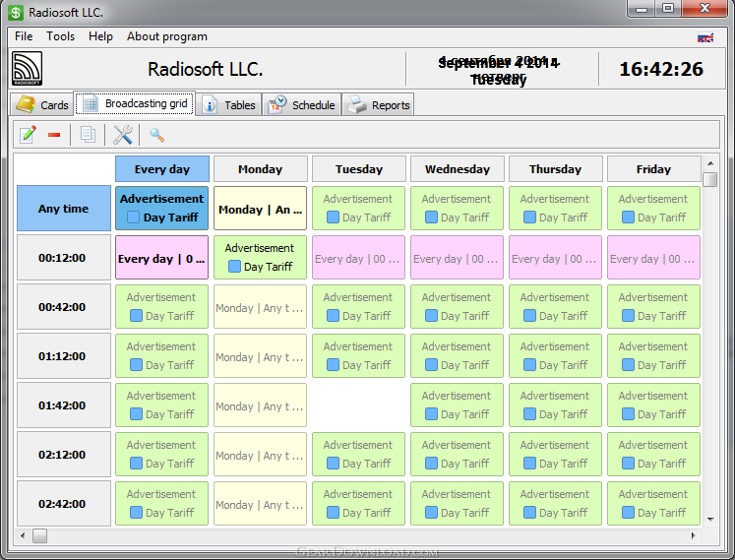
Task: Select the 01:12:00 row header
Action: pos(64,356)
